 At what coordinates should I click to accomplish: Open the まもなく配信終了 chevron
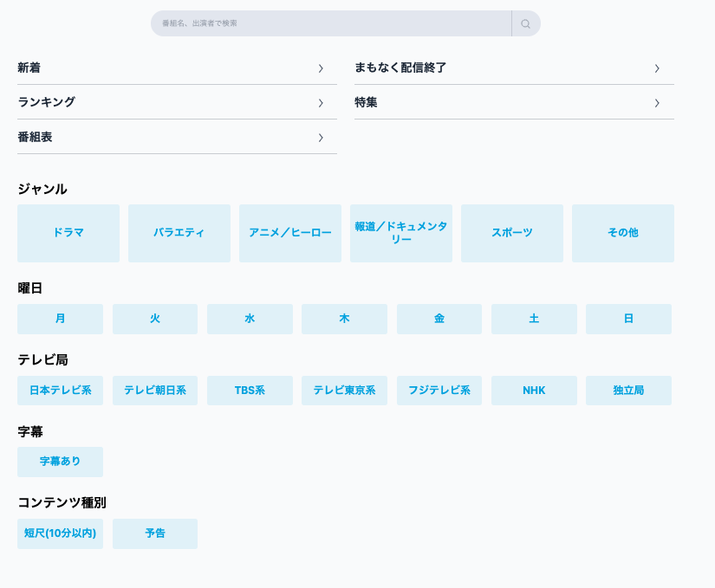pyautogui.click(x=657, y=68)
